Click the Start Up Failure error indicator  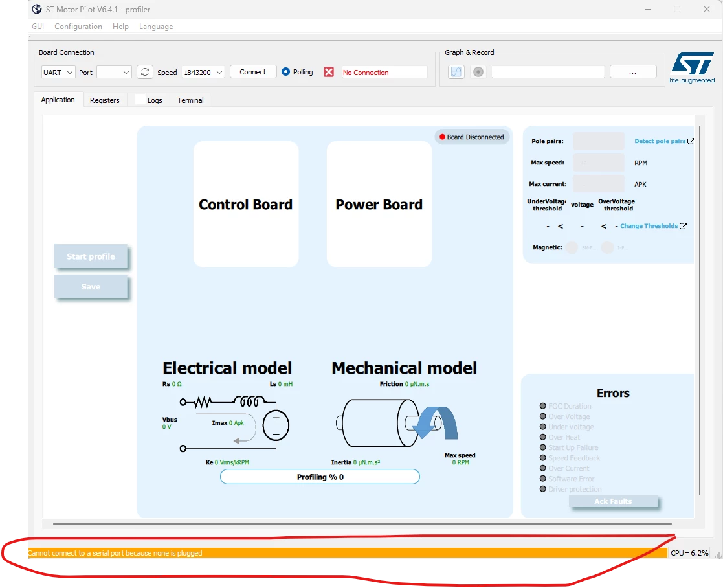coord(542,447)
